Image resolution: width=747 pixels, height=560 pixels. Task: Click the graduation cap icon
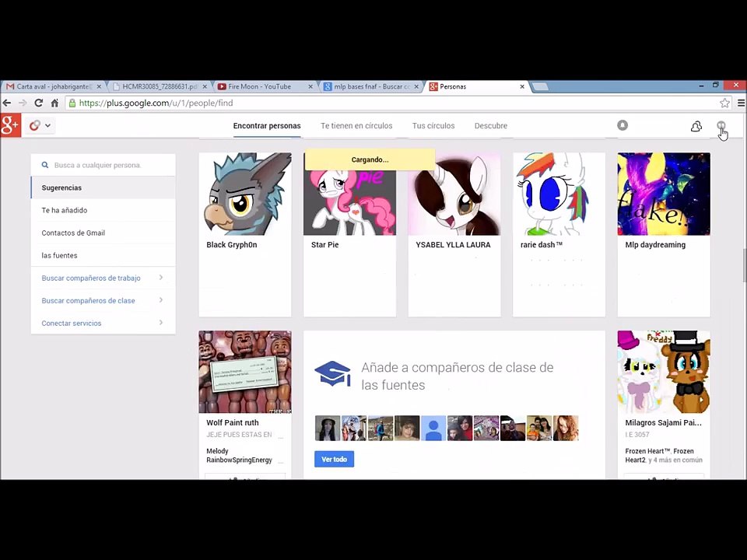(x=332, y=374)
